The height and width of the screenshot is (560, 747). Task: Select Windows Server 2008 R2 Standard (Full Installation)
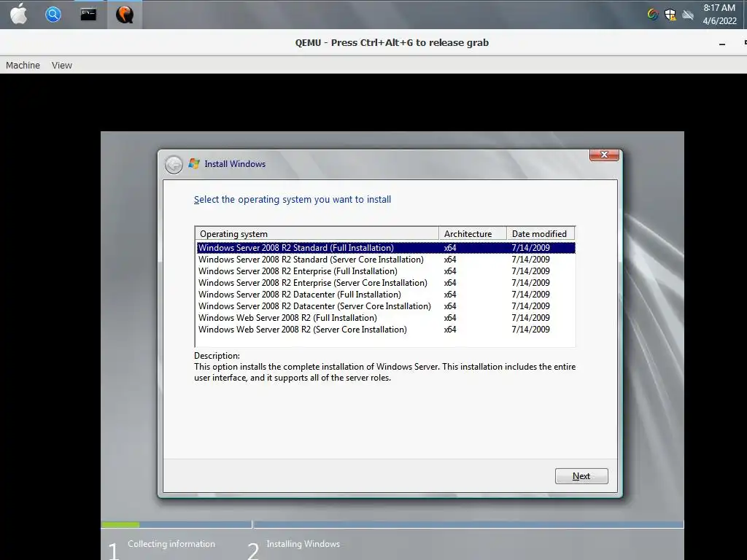pos(386,248)
